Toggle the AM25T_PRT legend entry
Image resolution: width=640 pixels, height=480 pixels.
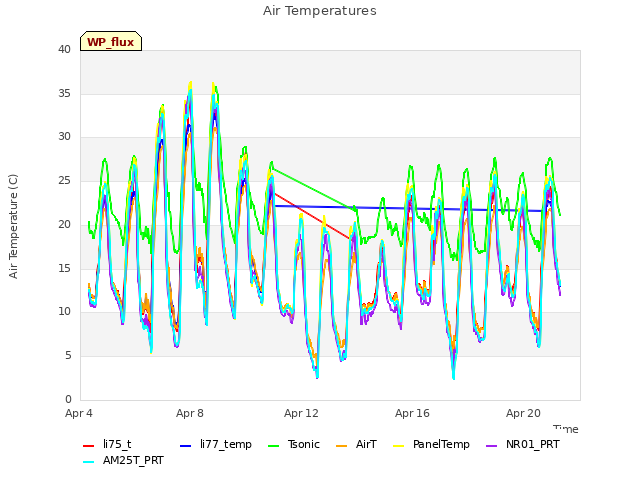point(123,461)
